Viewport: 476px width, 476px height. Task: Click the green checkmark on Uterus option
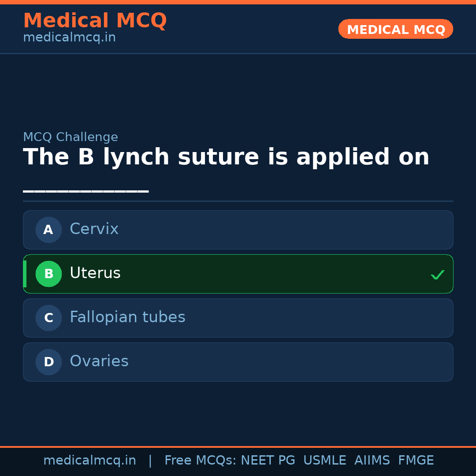438,275
